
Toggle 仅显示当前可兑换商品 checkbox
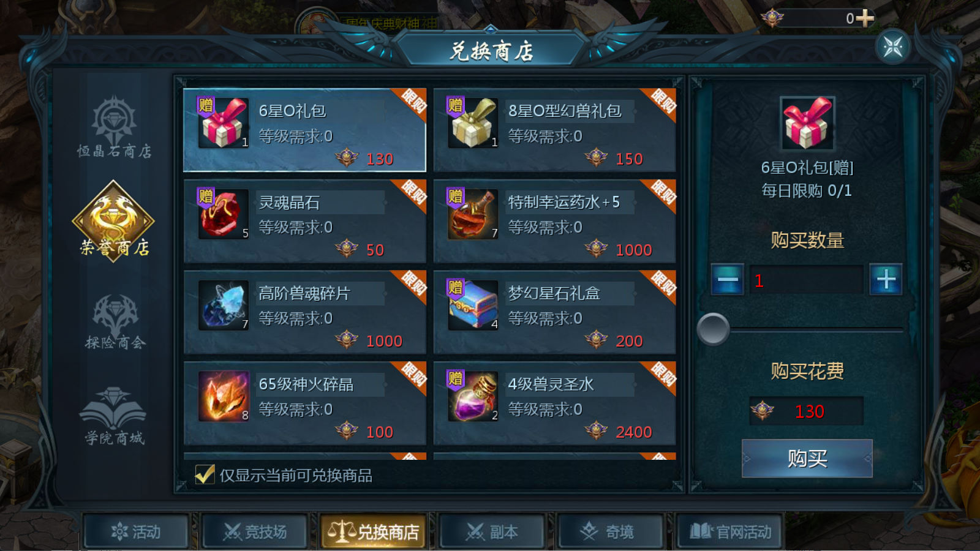(x=205, y=474)
